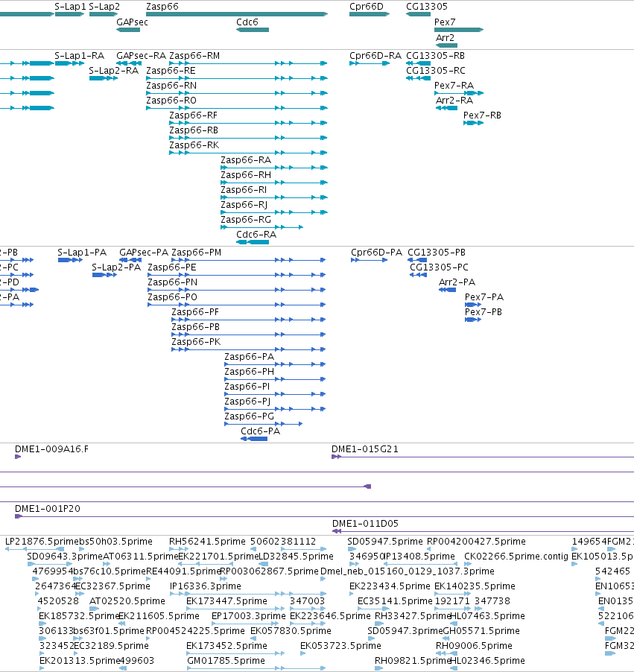Select EST HL02346.5prime
Viewport: 634px width, 672px height.
[x=487, y=661]
